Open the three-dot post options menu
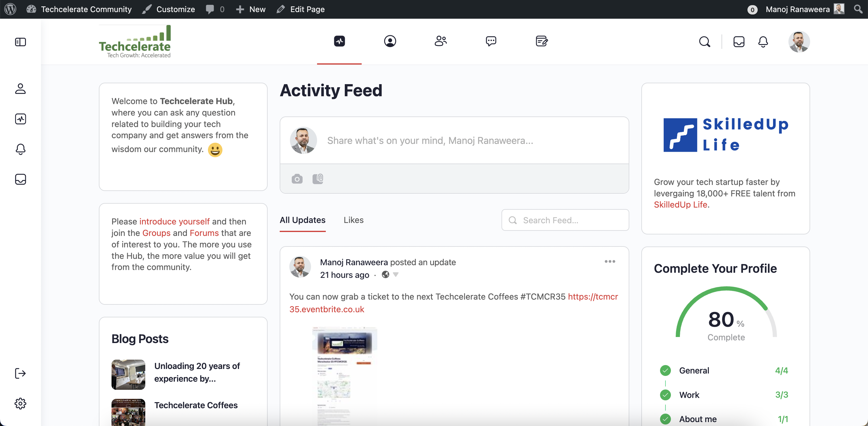Viewport: 868px width, 426px height. click(x=609, y=261)
